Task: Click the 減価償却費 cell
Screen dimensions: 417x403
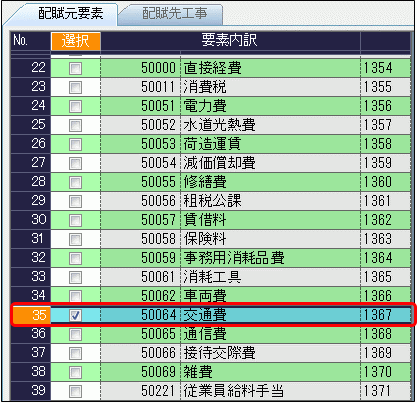Action: (x=270, y=163)
